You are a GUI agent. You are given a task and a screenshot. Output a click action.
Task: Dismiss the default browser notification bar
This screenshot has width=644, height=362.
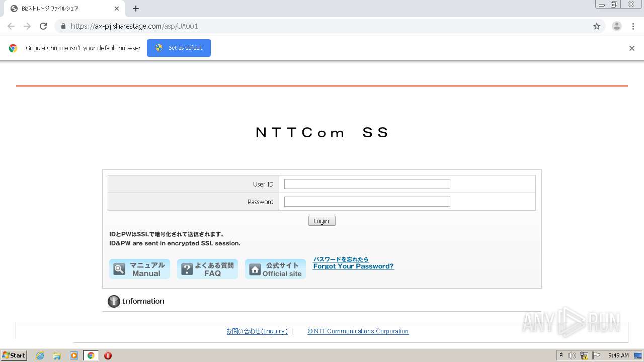pos(632,48)
